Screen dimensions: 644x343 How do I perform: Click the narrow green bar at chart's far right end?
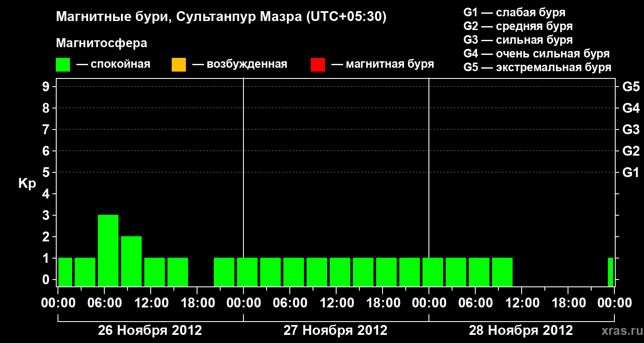tap(611, 272)
